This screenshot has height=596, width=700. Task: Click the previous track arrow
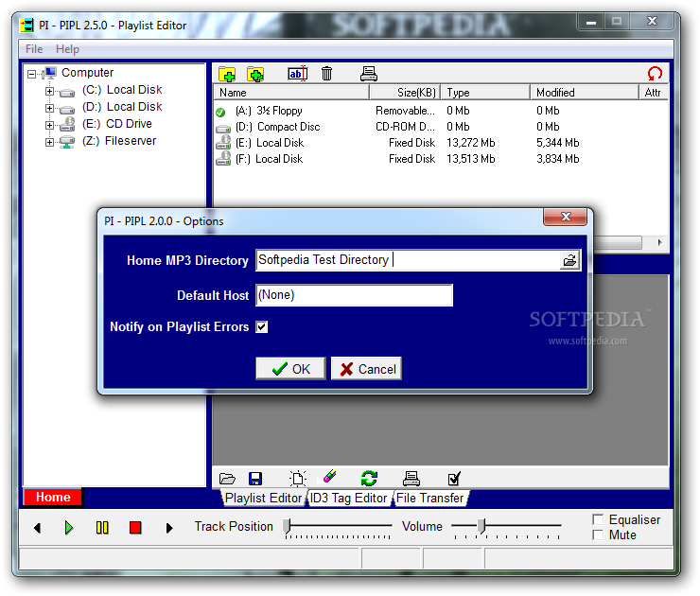click(x=38, y=528)
